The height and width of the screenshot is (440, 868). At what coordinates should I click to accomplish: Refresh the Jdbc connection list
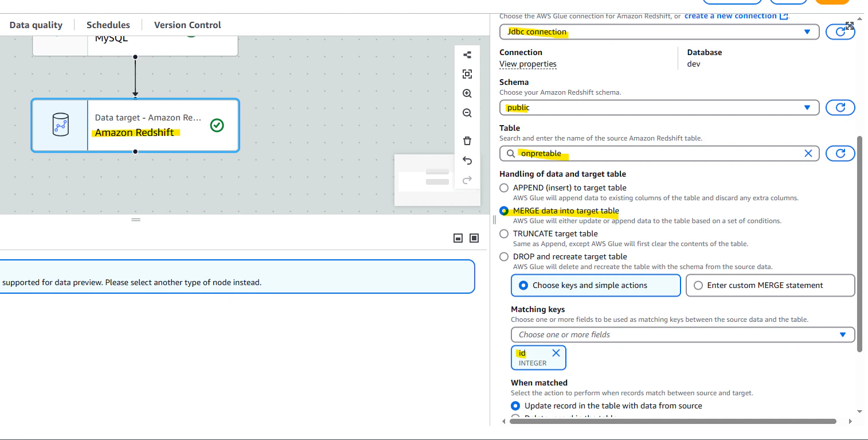(x=840, y=32)
